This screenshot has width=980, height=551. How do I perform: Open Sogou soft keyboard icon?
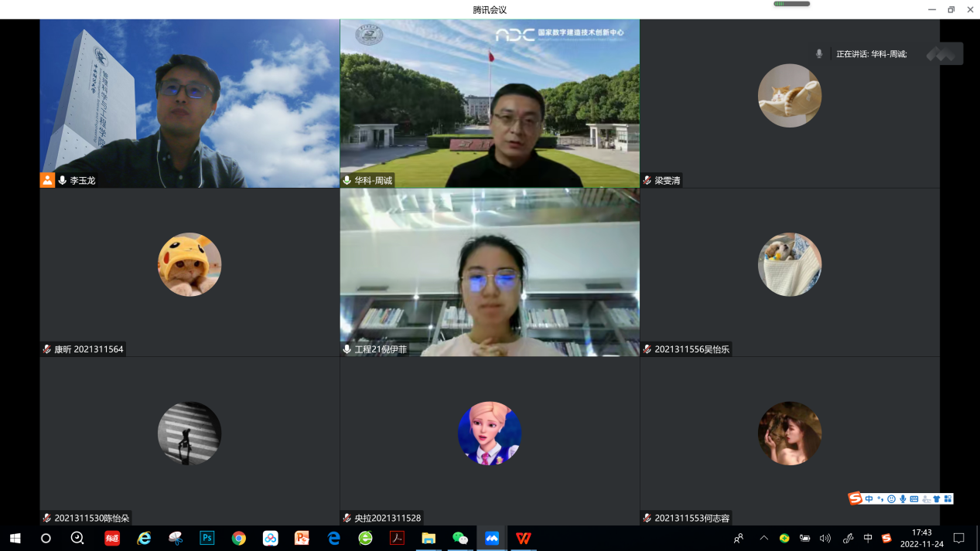tap(914, 498)
